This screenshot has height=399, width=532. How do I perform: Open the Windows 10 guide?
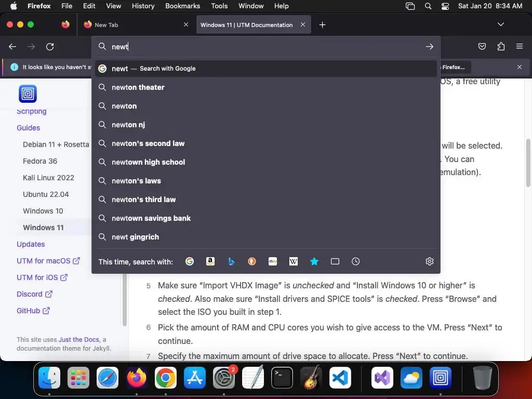click(43, 211)
